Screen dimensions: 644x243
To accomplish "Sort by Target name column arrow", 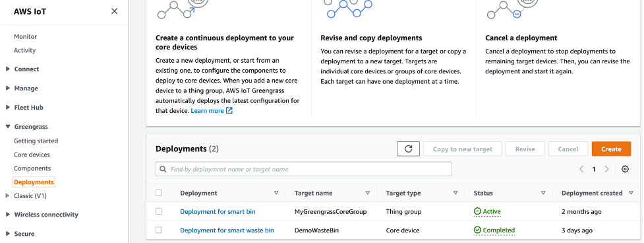I will tap(368, 193).
